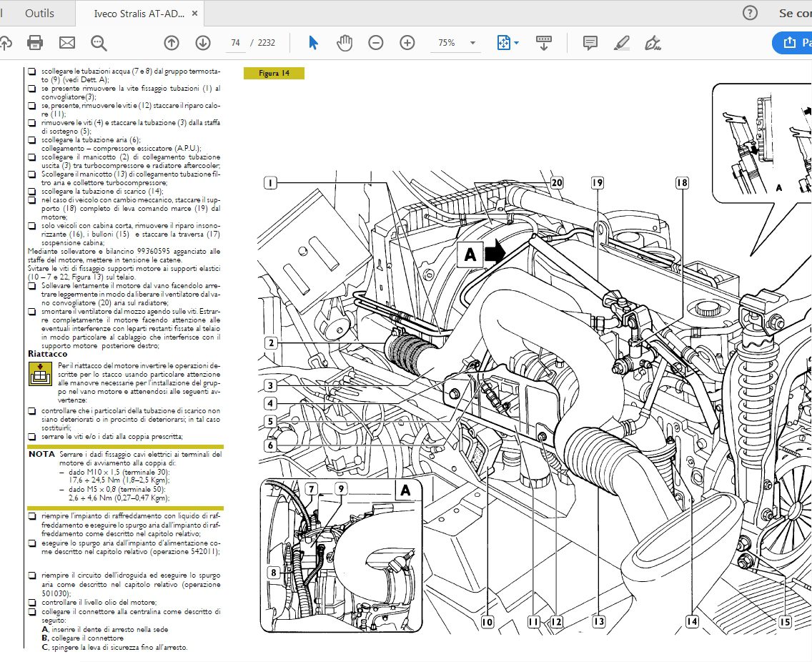
Task: Click figure callout box number 15
Action: pyautogui.click(x=785, y=622)
